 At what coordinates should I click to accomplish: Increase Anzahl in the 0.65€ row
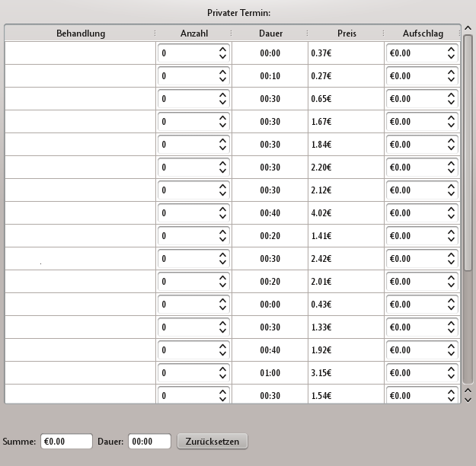(222, 95)
